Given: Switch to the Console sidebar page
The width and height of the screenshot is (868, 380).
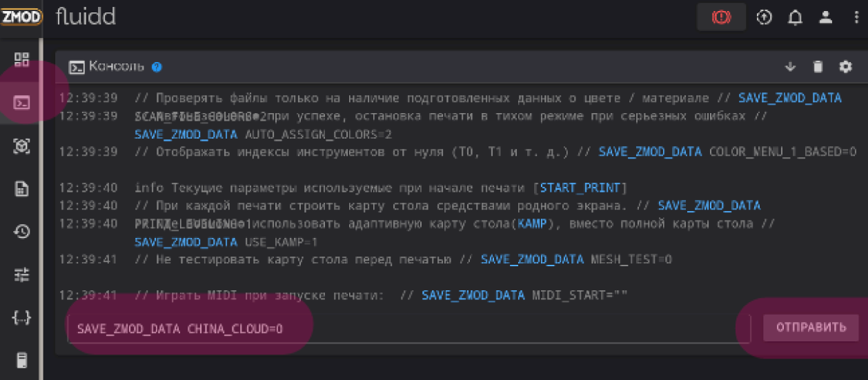Looking at the screenshot, I should coord(21,103).
